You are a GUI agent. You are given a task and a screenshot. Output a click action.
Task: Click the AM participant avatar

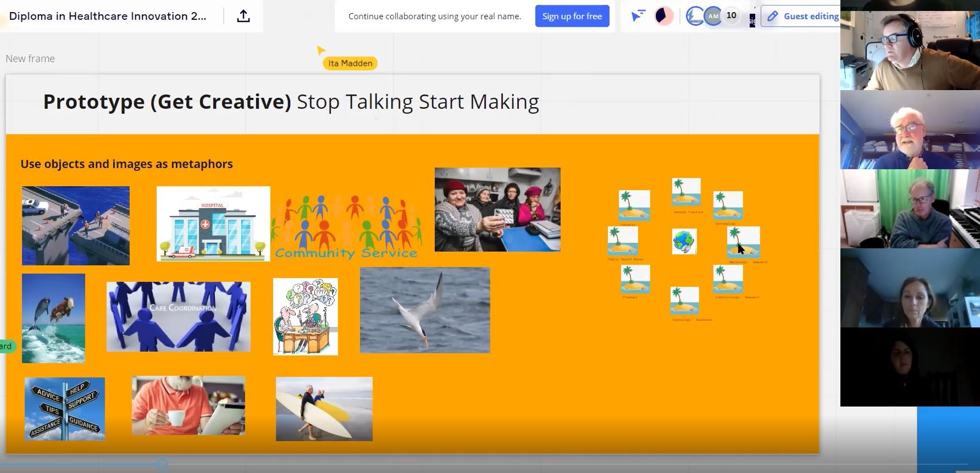point(713,16)
